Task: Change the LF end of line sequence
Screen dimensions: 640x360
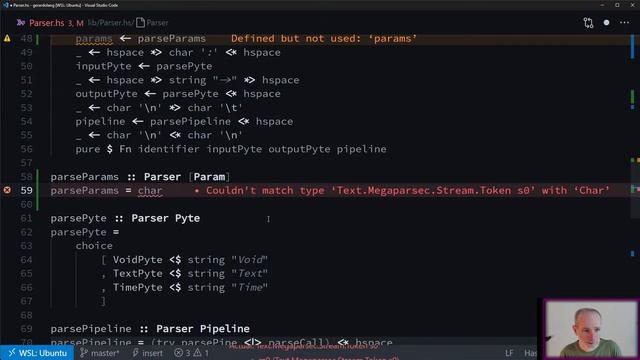Action: (509, 353)
